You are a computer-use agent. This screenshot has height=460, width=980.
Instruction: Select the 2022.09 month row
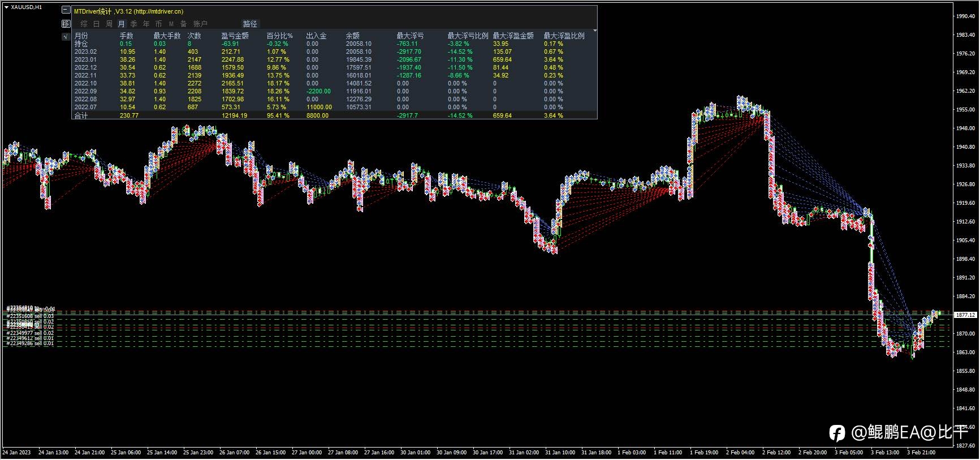pos(334,91)
